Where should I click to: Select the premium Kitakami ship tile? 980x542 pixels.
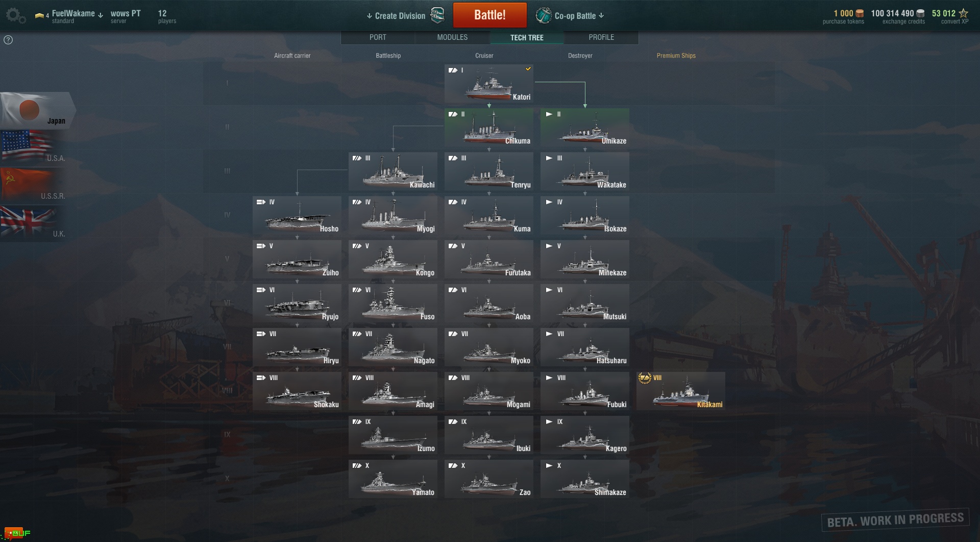pyautogui.click(x=681, y=391)
